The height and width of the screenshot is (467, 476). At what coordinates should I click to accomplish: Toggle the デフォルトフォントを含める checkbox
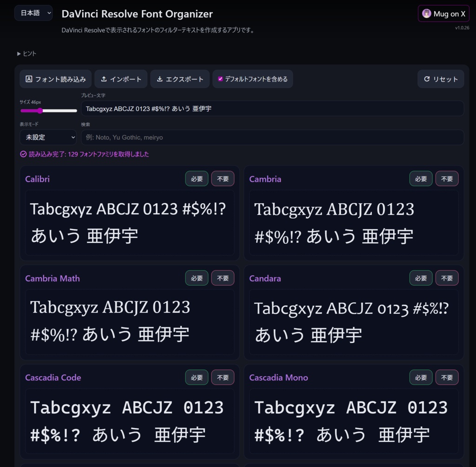[220, 79]
